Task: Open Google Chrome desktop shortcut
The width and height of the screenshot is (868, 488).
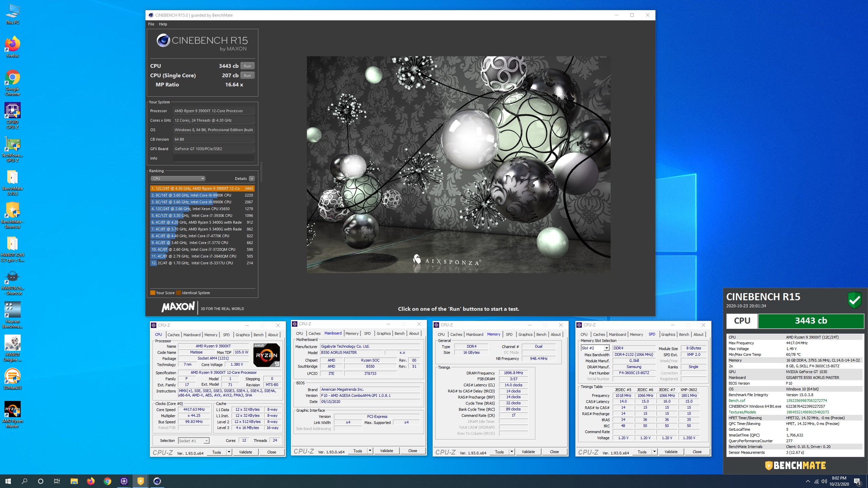Action: [13, 83]
